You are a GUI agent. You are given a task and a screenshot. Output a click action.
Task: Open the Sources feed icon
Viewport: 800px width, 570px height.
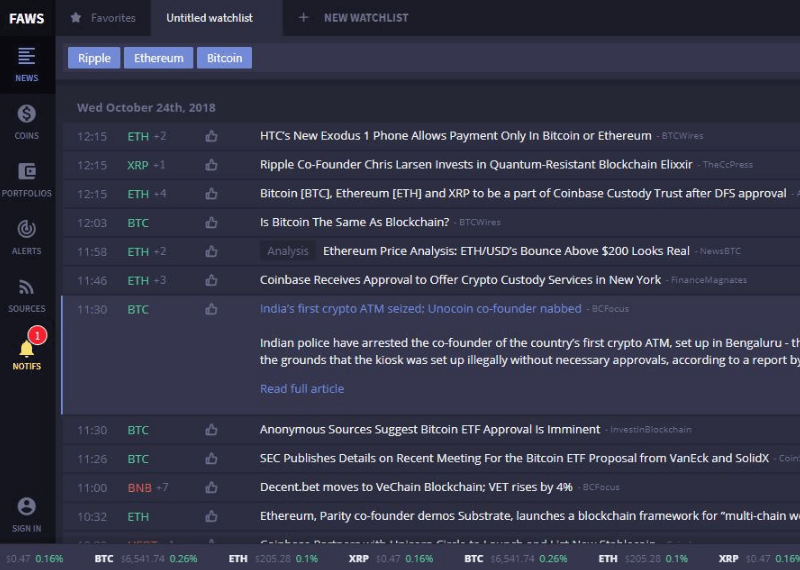pyautogui.click(x=27, y=295)
